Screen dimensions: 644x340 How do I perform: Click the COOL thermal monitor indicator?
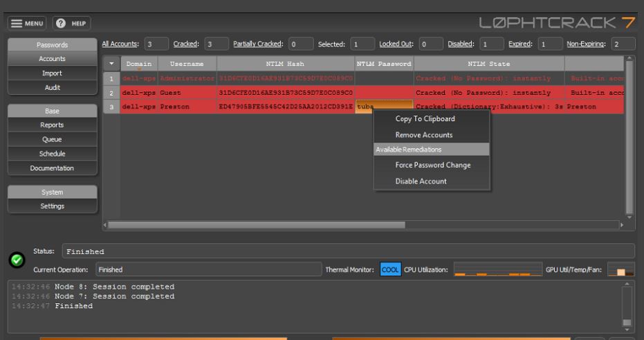(390, 269)
